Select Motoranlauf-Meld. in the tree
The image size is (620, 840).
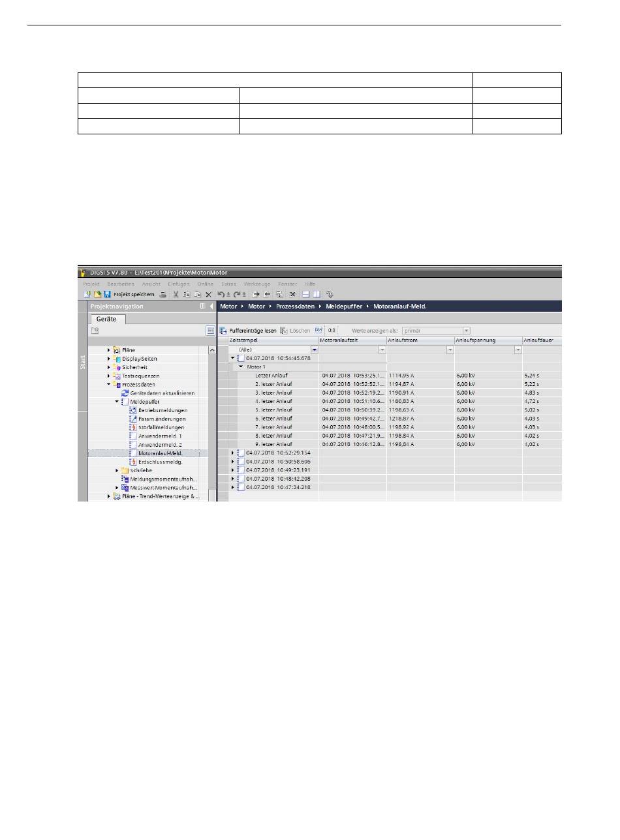(x=160, y=453)
